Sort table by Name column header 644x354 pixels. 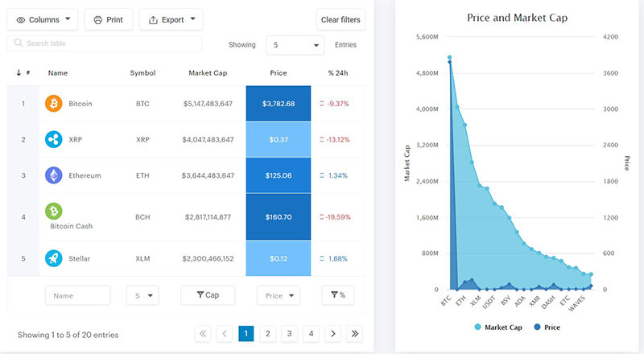pyautogui.click(x=58, y=72)
